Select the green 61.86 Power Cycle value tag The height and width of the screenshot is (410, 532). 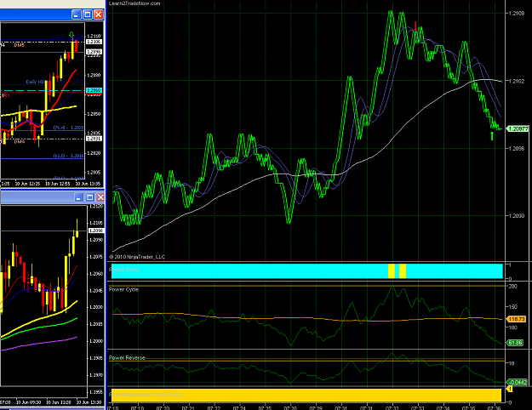pyautogui.click(x=515, y=343)
